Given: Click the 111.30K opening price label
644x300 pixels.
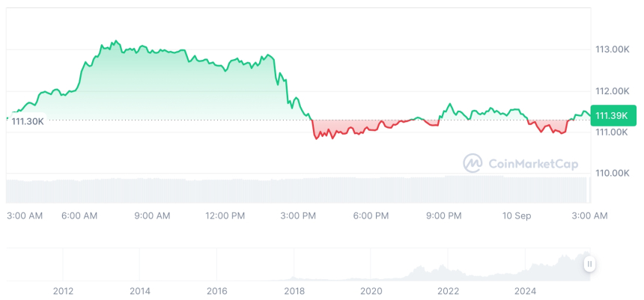Looking at the screenshot, I should point(28,121).
